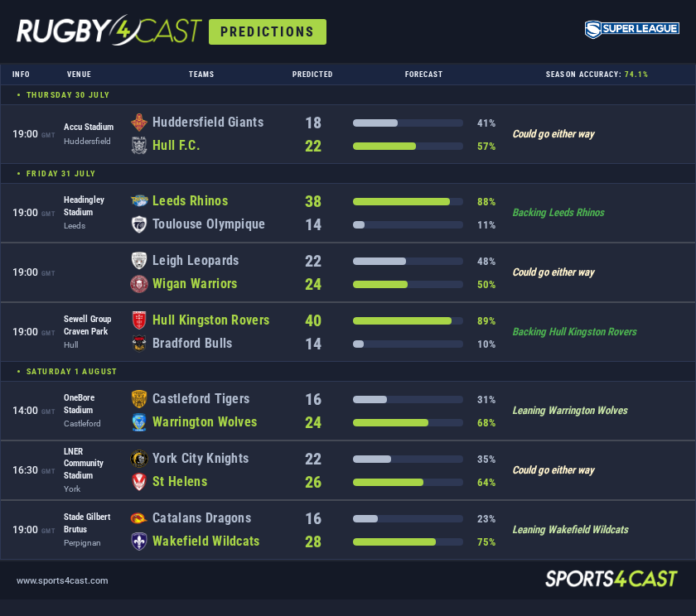Select the Leeds Rhinos logo icon
The width and height of the screenshot is (696, 616).
(139, 201)
